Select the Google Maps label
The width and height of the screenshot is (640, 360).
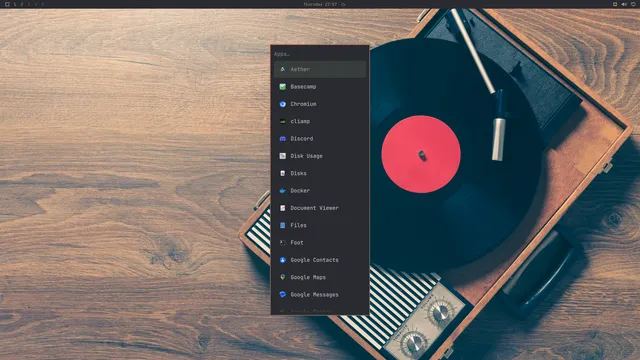[x=308, y=277]
